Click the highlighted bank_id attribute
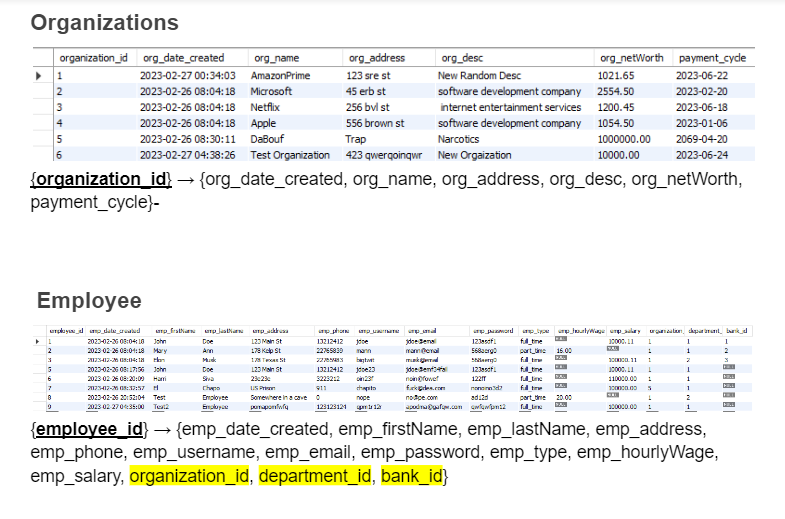Viewport: 785px width, 519px height. click(x=412, y=476)
